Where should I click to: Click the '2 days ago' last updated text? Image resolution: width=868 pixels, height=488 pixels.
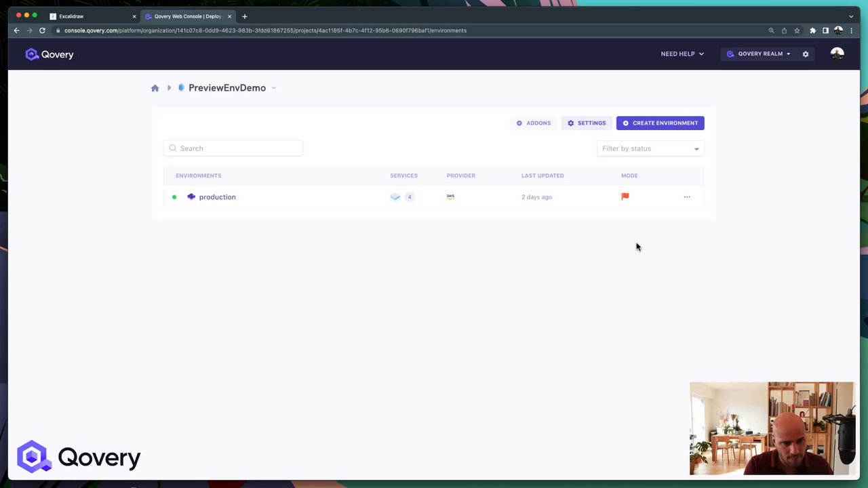pos(536,197)
